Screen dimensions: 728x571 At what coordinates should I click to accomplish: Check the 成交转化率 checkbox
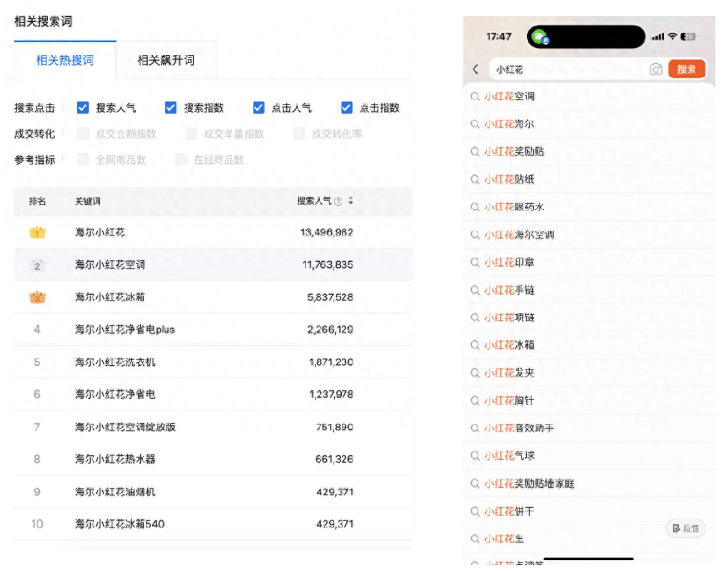(x=299, y=134)
